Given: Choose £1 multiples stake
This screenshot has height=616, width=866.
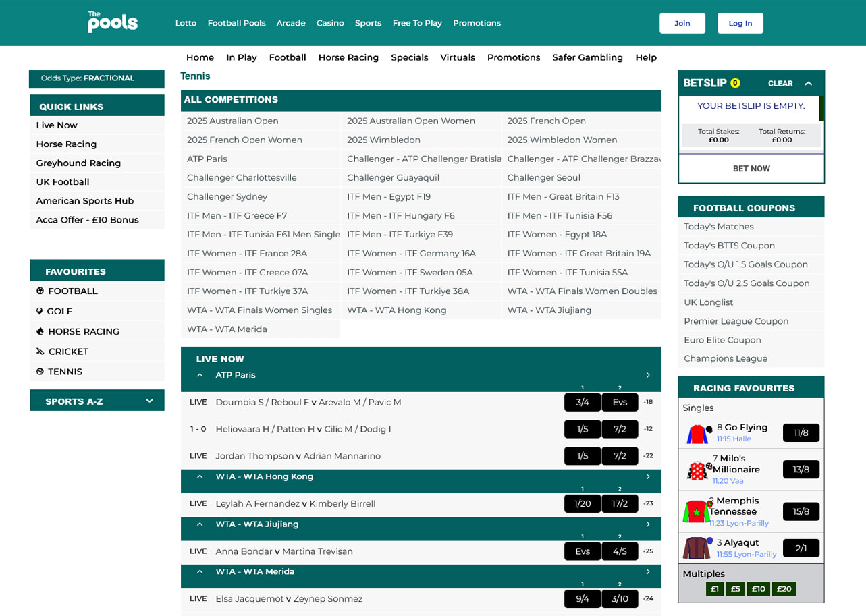Looking at the screenshot, I should (x=715, y=589).
